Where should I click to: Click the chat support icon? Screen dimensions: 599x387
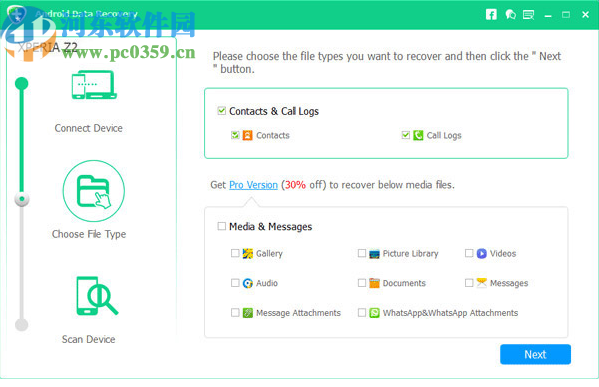tap(510, 15)
